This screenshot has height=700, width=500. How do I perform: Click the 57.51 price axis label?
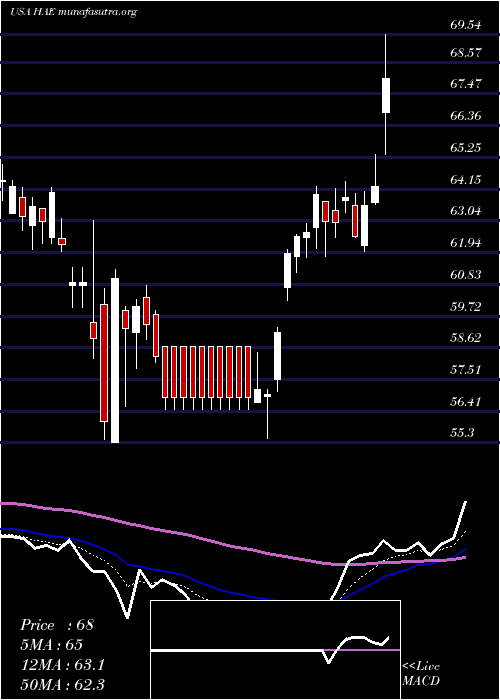(466, 370)
